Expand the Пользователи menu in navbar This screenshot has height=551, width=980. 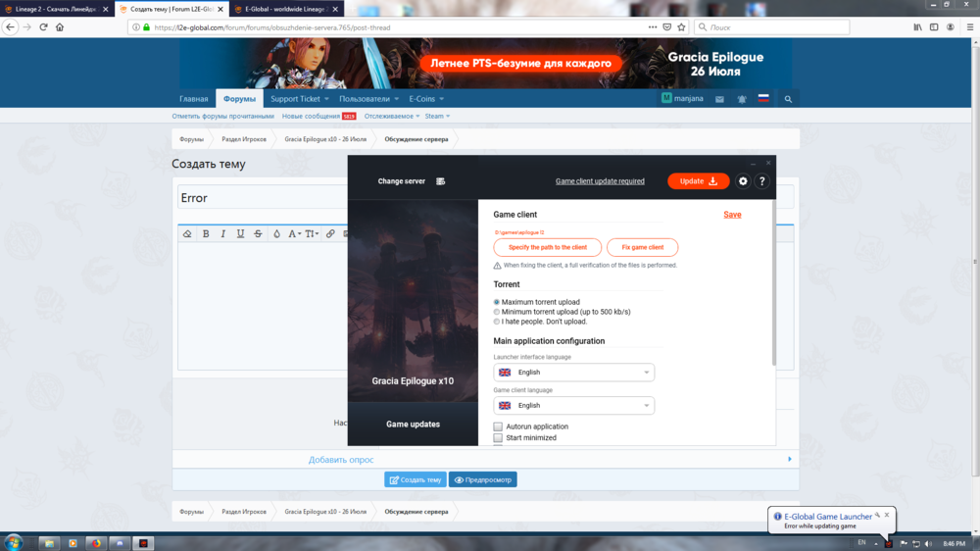pos(368,99)
